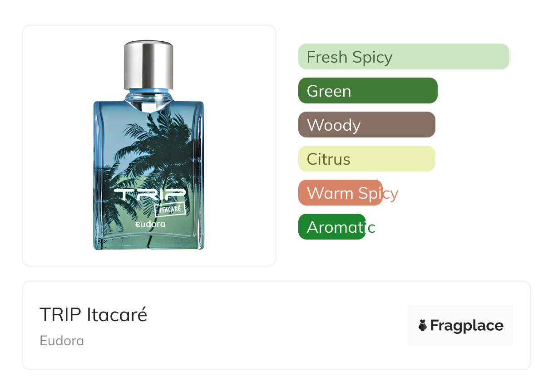Click the blue bottle neck ring
Screen dimensions: 553x392
tap(149, 92)
